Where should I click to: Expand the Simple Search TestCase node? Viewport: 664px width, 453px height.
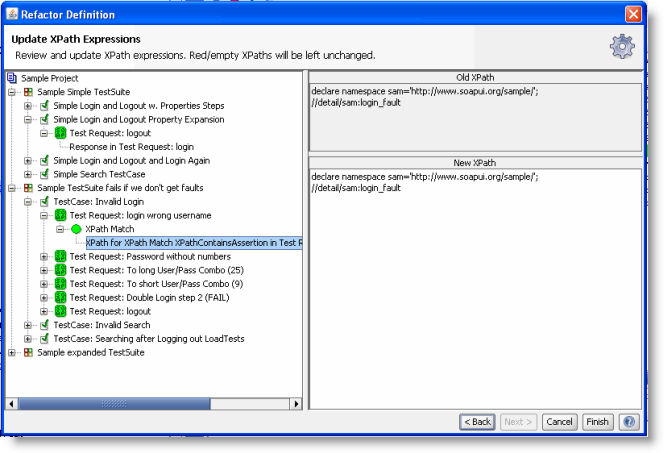pyautogui.click(x=28, y=174)
